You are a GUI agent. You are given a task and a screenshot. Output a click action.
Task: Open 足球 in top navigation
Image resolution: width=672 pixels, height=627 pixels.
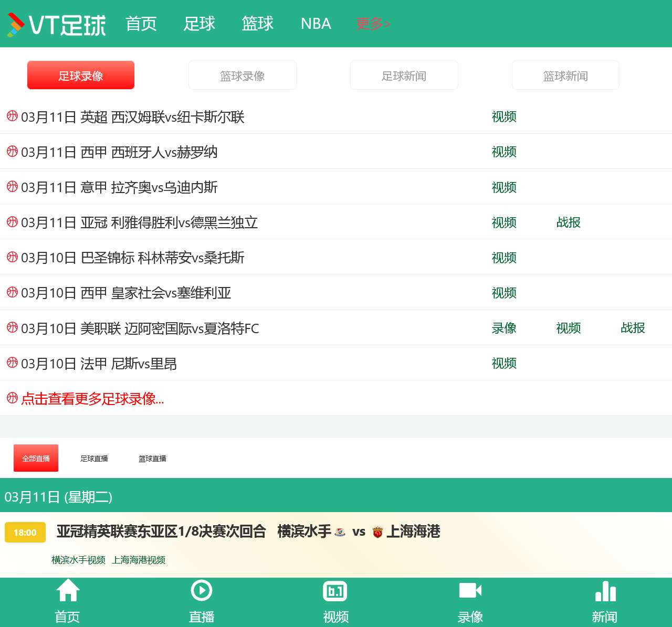click(199, 24)
